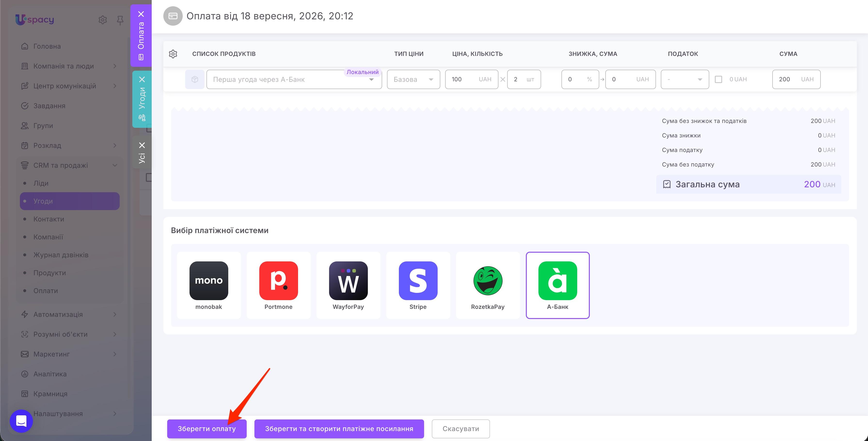Toggle the tax included checkbox
Image resolution: width=868 pixels, height=441 pixels.
[718, 79]
